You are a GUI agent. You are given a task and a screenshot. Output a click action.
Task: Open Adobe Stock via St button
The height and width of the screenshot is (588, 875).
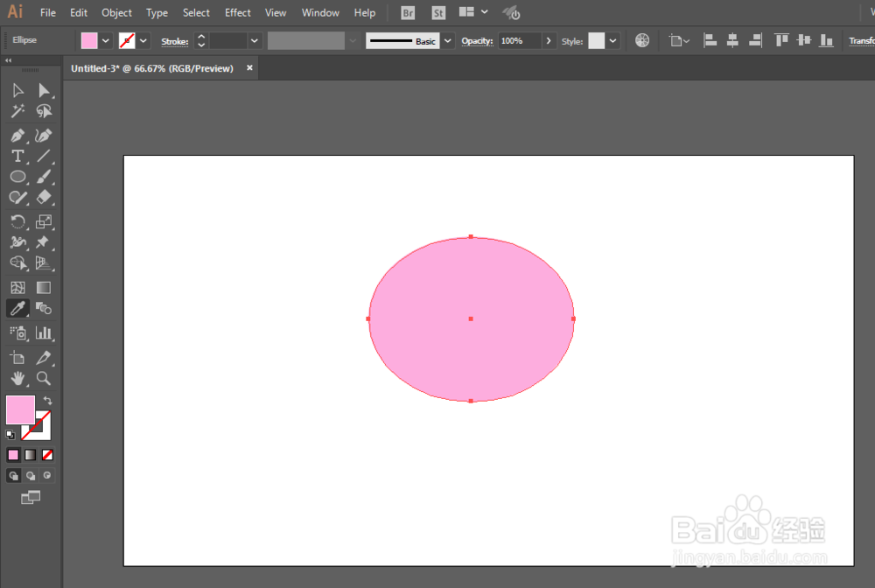[438, 13]
